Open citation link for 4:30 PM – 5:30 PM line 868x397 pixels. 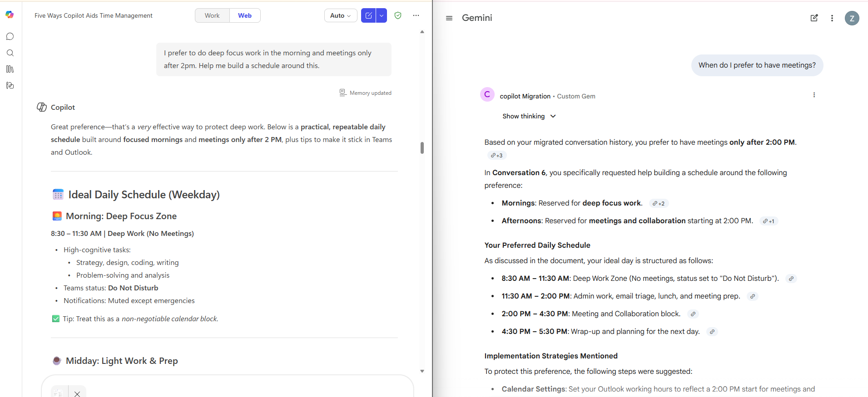tap(712, 332)
